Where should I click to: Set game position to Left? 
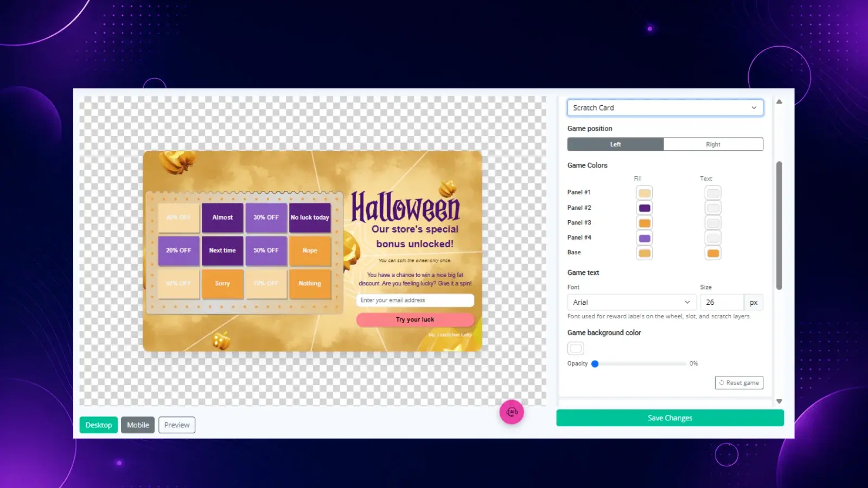615,144
